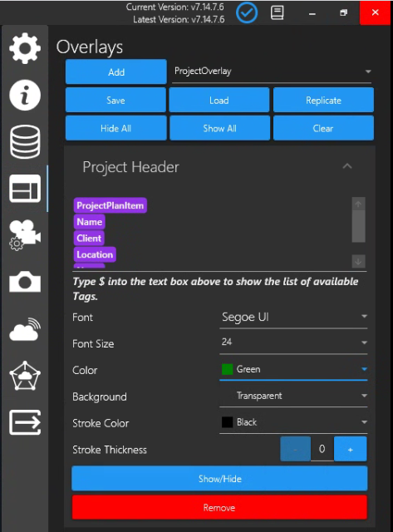
Task: Open the photo camera sidebar icon
Action: [x=25, y=282]
